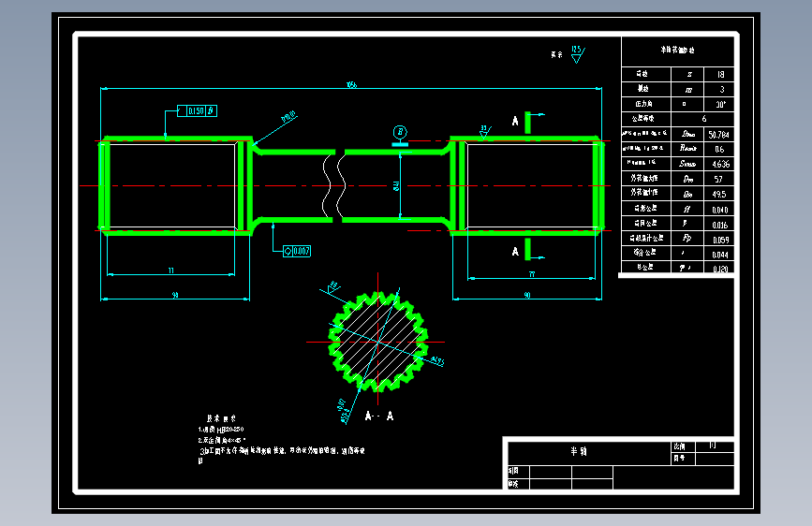Click the upper 'A' section cutting label

515,121
